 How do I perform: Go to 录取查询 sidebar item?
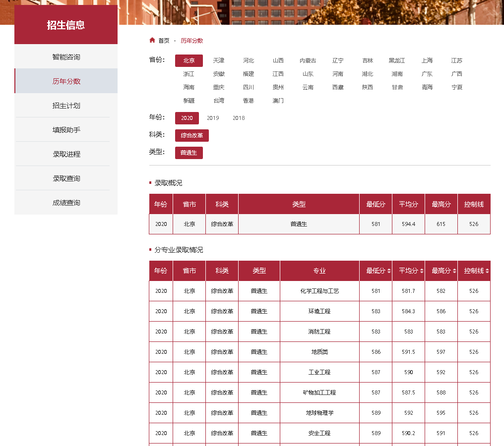click(x=66, y=178)
